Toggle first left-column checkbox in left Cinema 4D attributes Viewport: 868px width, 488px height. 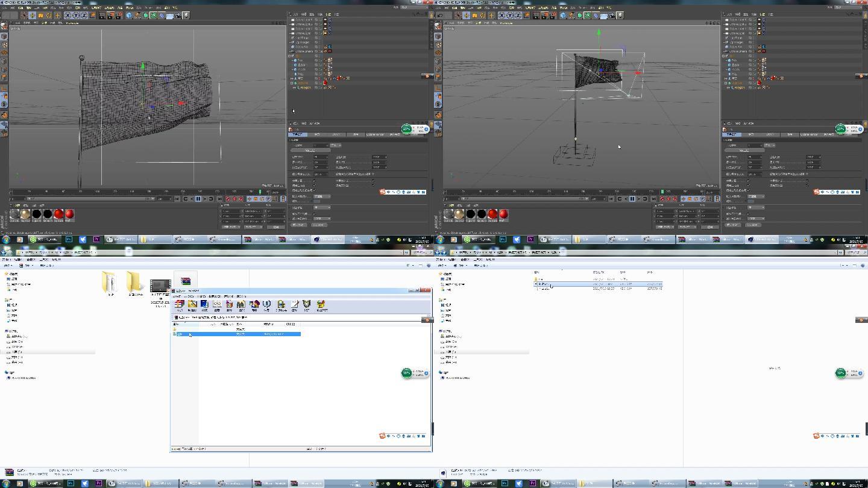[315, 181]
